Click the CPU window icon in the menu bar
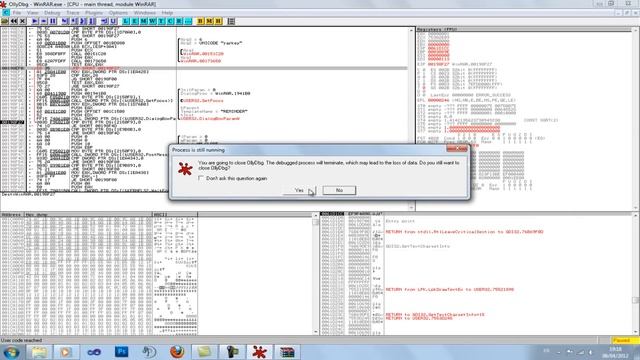 [x=5, y=13]
